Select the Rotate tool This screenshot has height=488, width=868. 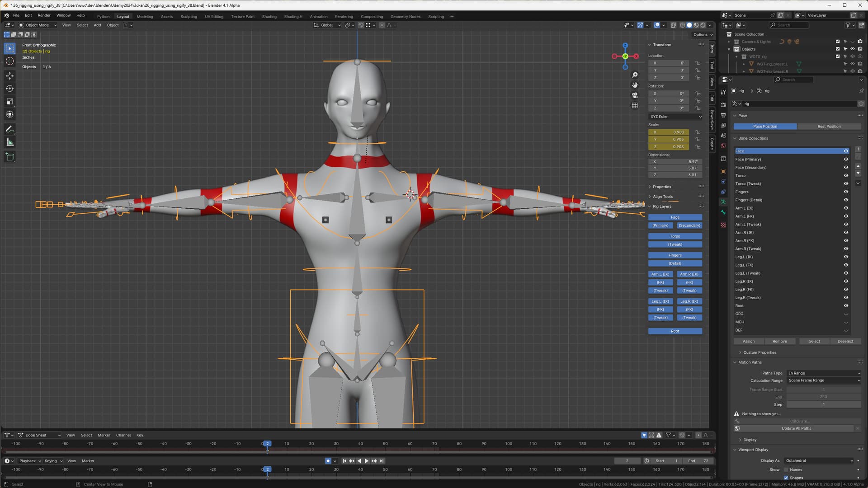9,89
